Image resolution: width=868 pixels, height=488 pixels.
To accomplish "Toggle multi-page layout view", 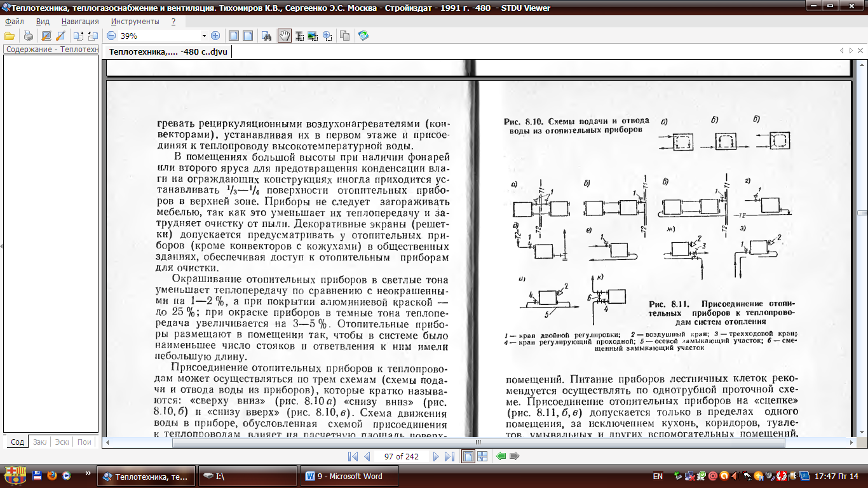I will (x=482, y=456).
